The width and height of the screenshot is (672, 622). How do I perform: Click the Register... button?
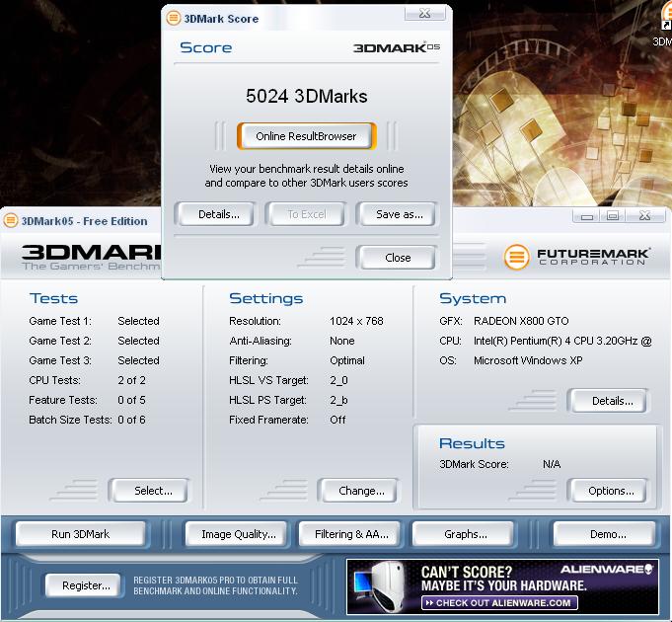(x=86, y=585)
